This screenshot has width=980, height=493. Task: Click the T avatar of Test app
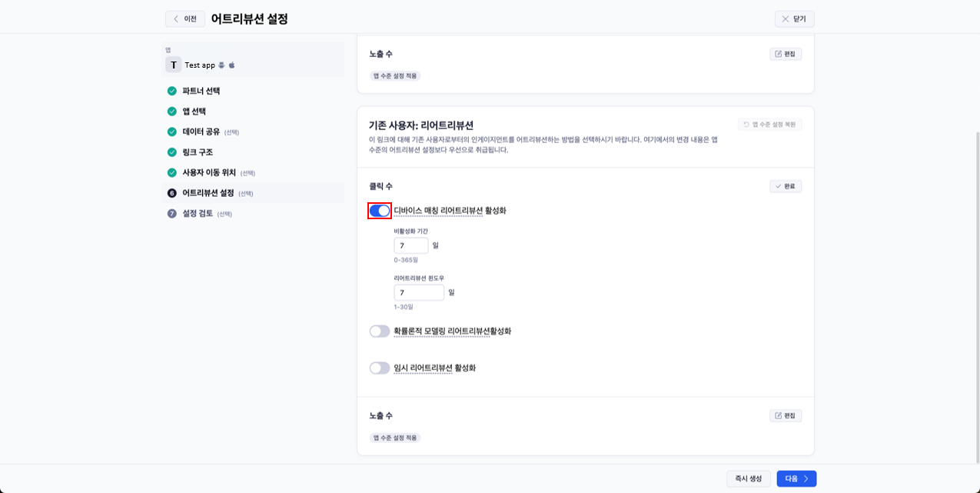click(x=173, y=65)
